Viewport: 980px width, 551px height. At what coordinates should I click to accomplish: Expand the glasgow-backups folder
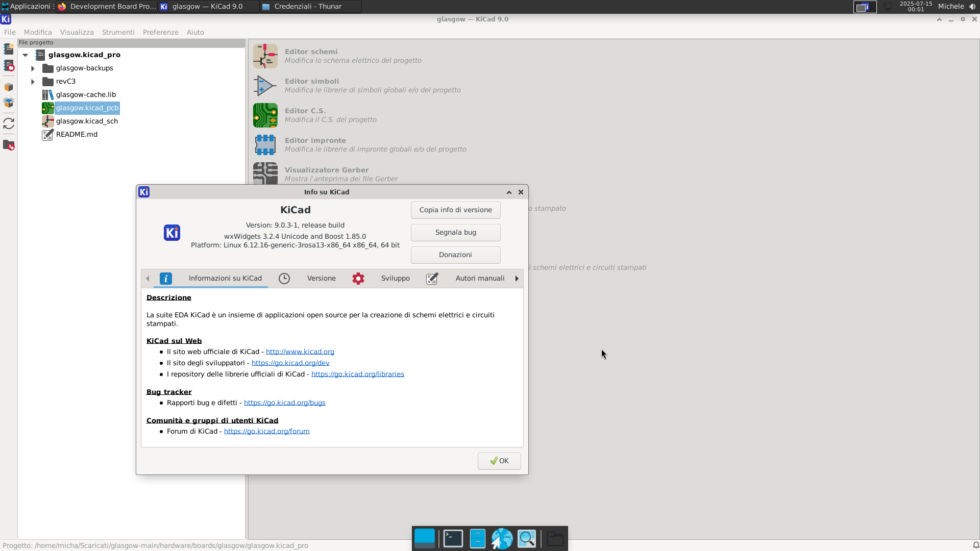click(33, 68)
